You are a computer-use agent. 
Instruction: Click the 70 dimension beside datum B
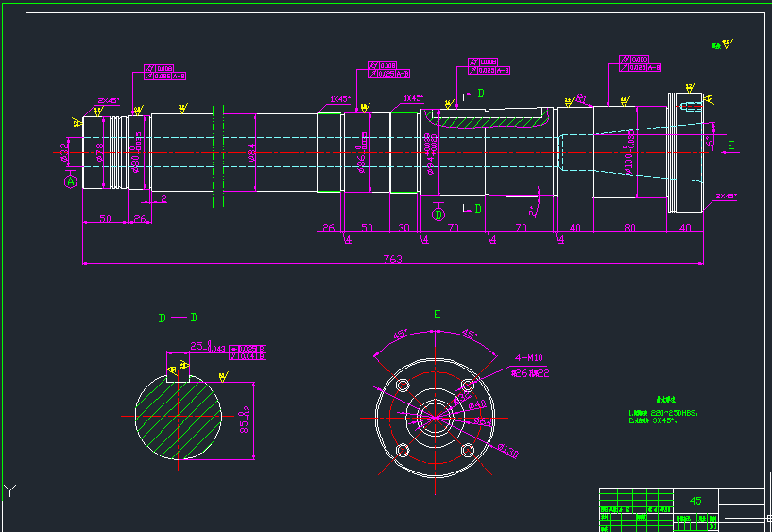(454, 228)
